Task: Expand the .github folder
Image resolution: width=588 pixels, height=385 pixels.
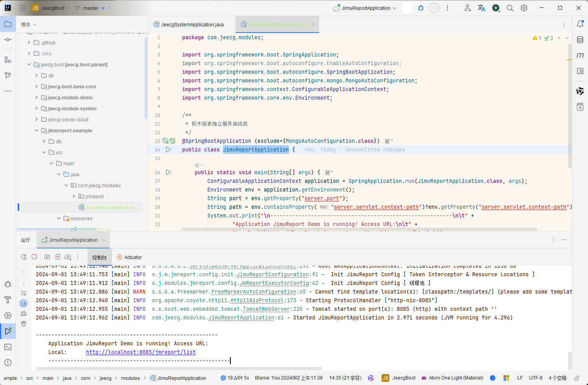Action: (29, 42)
